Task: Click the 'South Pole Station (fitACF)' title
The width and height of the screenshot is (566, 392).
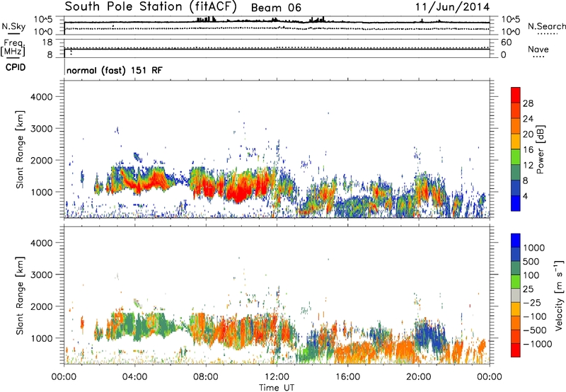Action: 151,6
